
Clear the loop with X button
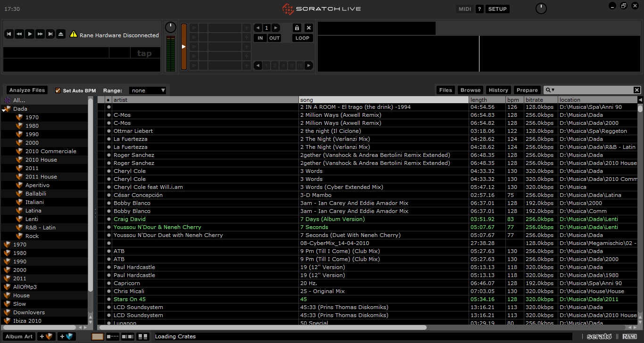click(308, 28)
